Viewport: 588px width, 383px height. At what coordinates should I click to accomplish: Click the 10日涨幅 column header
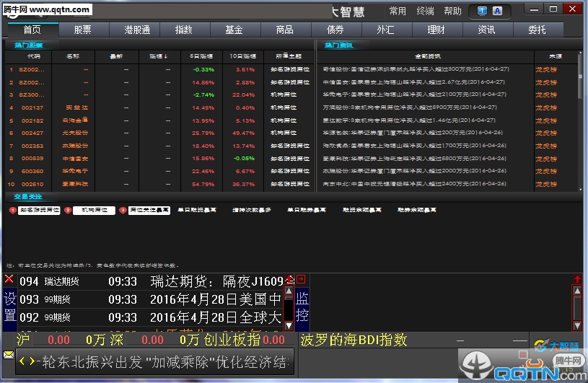coord(243,56)
